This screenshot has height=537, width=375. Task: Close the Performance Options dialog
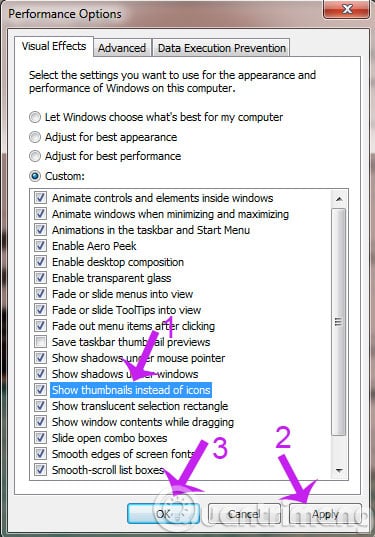click(x=347, y=9)
